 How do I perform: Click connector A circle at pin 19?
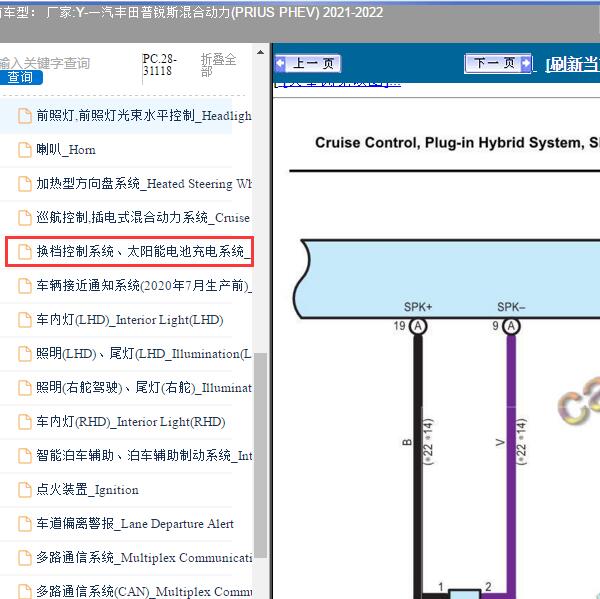[x=418, y=326]
